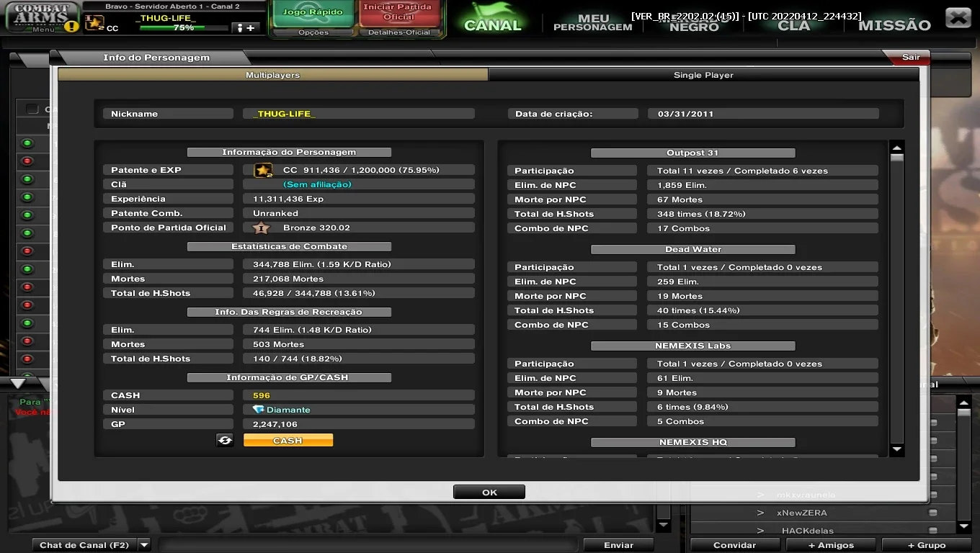The width and height of the screenshot is (980, 553).
Task: Click the Bravo - Servidor Aberto 1 - Canal 2 label
Action: [172, 6]
